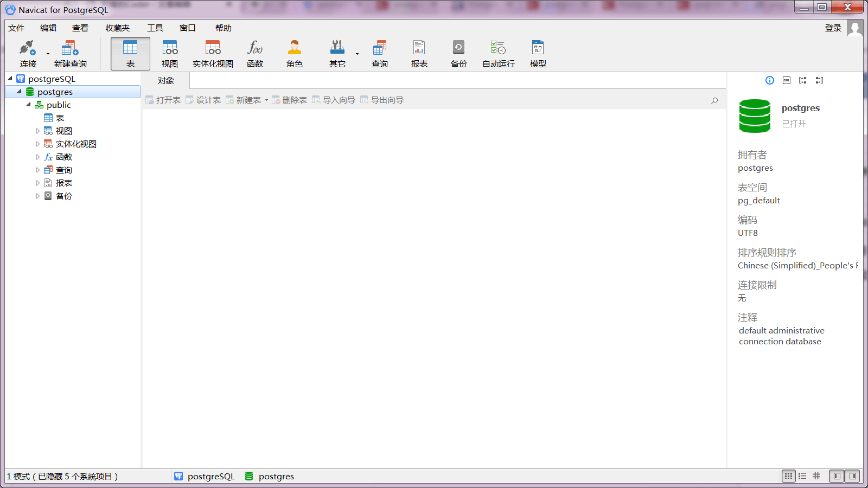Expand the 查询 (Queries) tree node
868x488 pixels.
[x=38, y=170]
